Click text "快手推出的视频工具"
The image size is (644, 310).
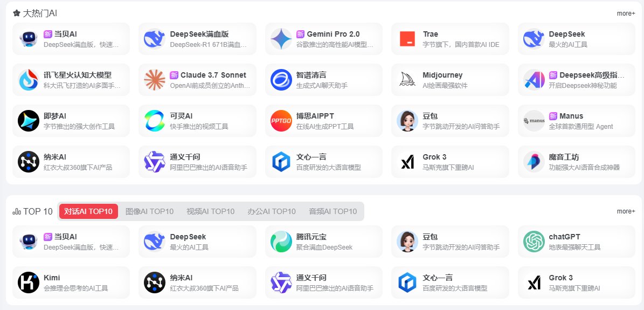point(199,127)
